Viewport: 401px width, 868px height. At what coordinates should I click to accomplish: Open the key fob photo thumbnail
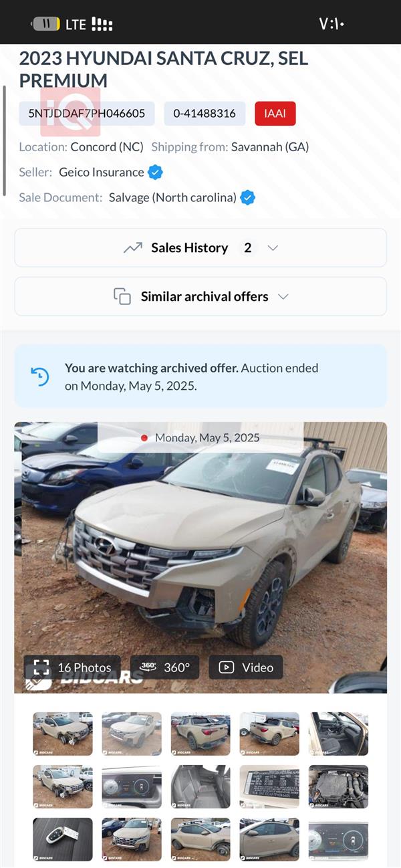tap(62, 839)
